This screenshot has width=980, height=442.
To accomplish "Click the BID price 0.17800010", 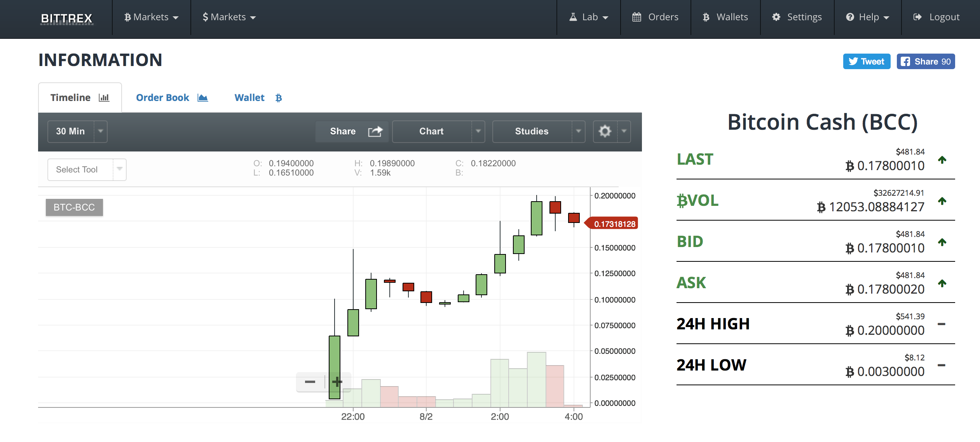I will [885, 248].
